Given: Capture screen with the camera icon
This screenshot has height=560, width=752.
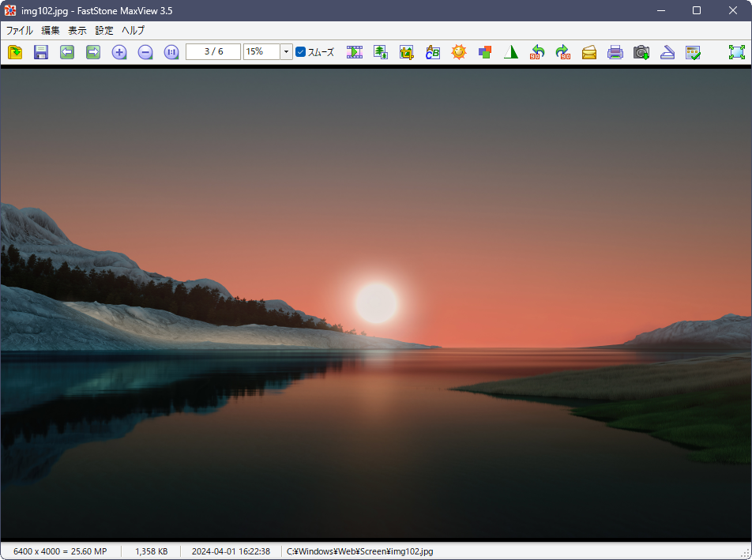Looking at the screenshot, I should point(641,52).
